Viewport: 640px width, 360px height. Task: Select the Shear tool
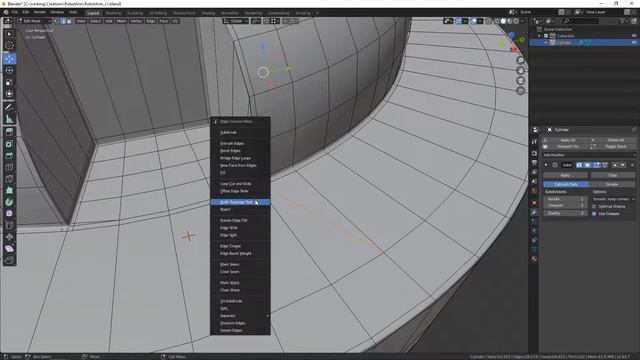9,249
